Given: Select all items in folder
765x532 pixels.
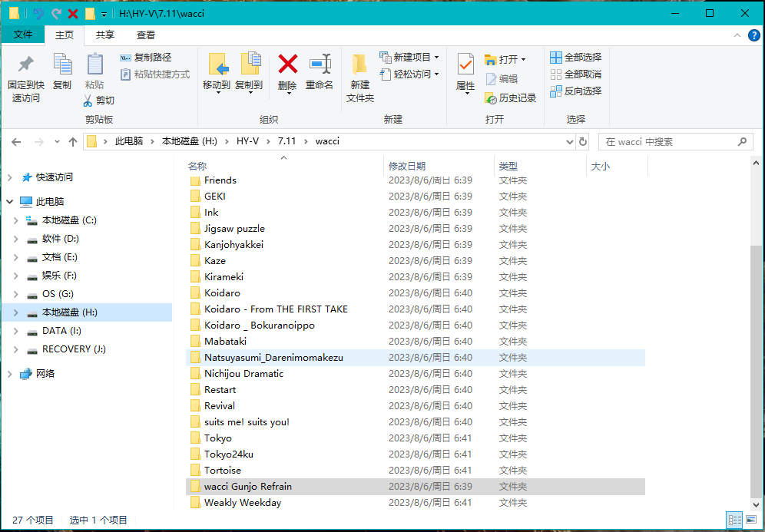Looking at the screenshot, I should pos(576,58).
